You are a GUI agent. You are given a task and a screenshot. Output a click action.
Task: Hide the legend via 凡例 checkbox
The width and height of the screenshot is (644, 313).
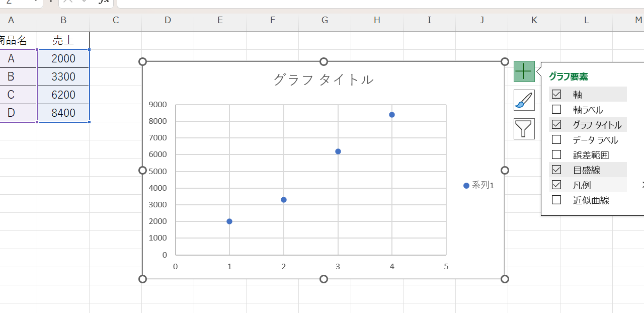[x=556, y=185]
